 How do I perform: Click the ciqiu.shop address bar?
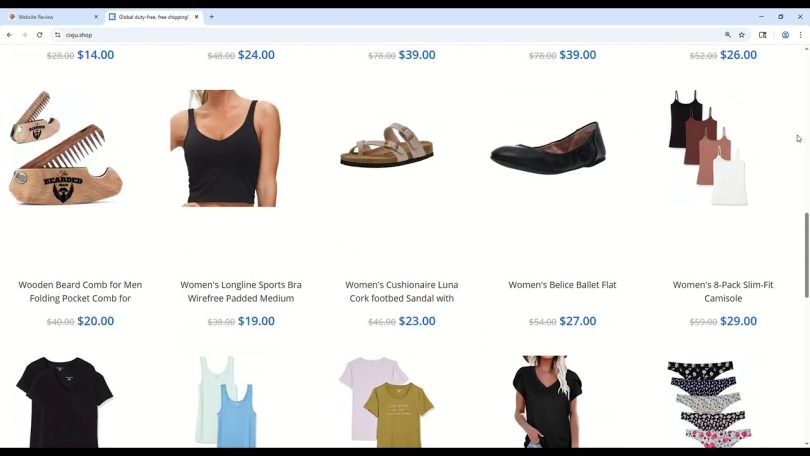pyautogui.click(x=393, y=35)
